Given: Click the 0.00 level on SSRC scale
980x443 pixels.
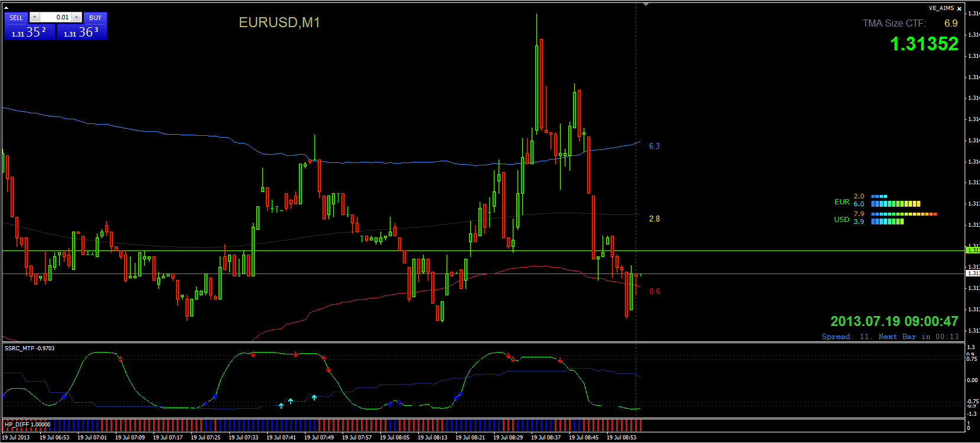Looking at the screenshot, I should coord(972,380).
